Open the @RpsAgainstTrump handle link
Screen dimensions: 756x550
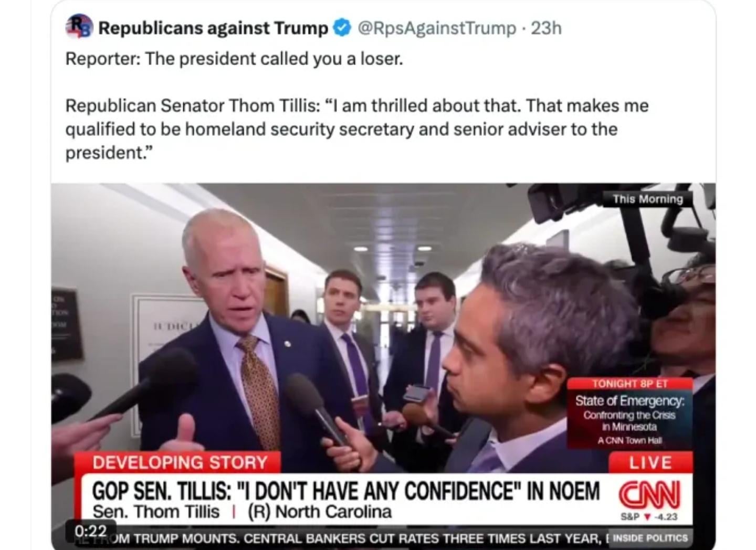click(437, 28)
